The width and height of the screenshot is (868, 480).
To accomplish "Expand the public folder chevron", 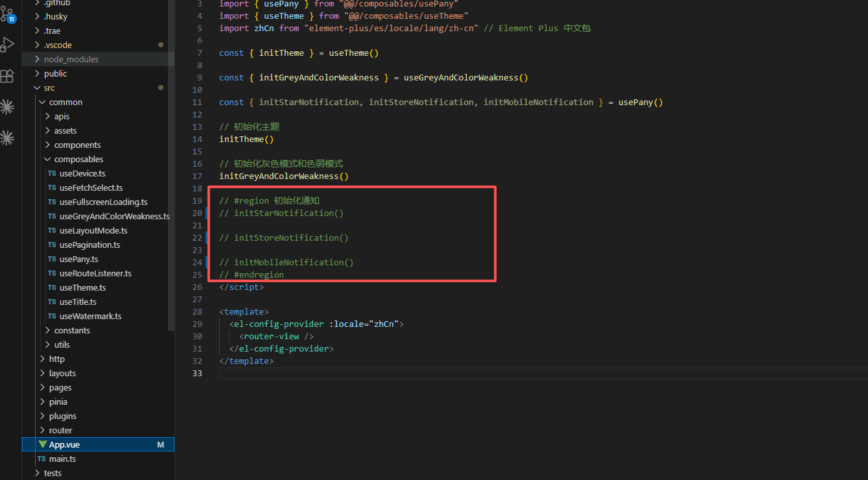I will tap(37, 73).
